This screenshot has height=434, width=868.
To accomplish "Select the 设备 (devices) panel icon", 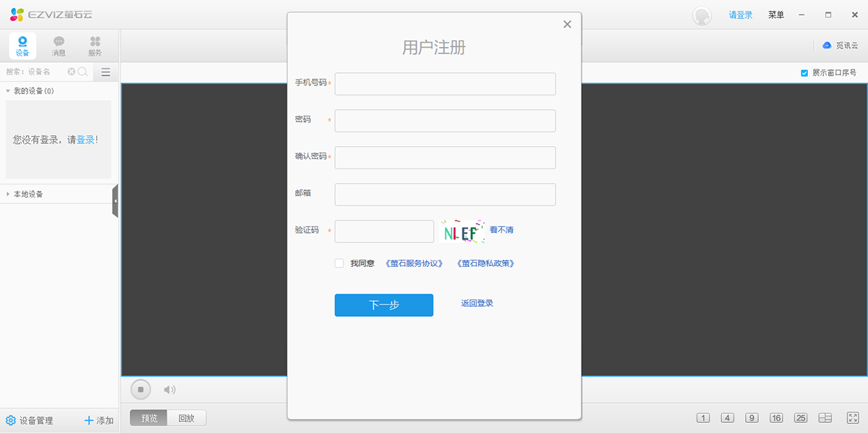I will (22, 45).
